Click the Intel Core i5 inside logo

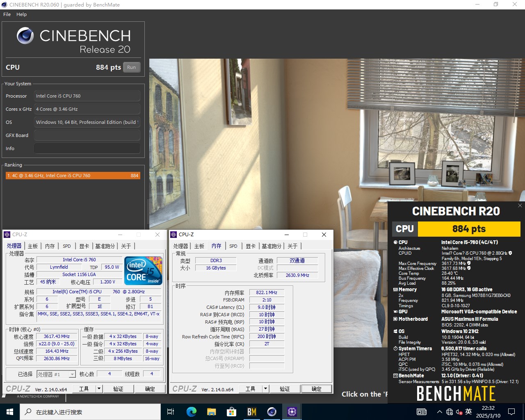(x=143, y=271)
